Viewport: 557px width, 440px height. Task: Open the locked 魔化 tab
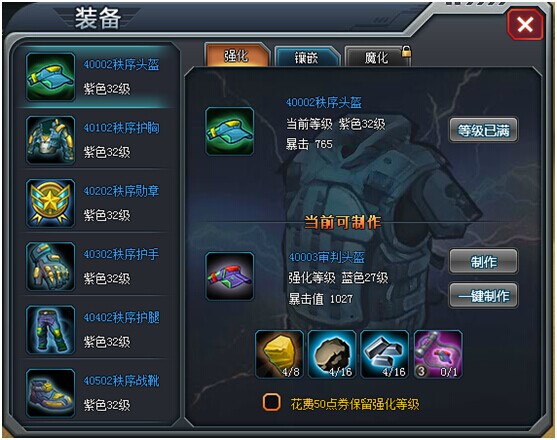tap(378, 57)
